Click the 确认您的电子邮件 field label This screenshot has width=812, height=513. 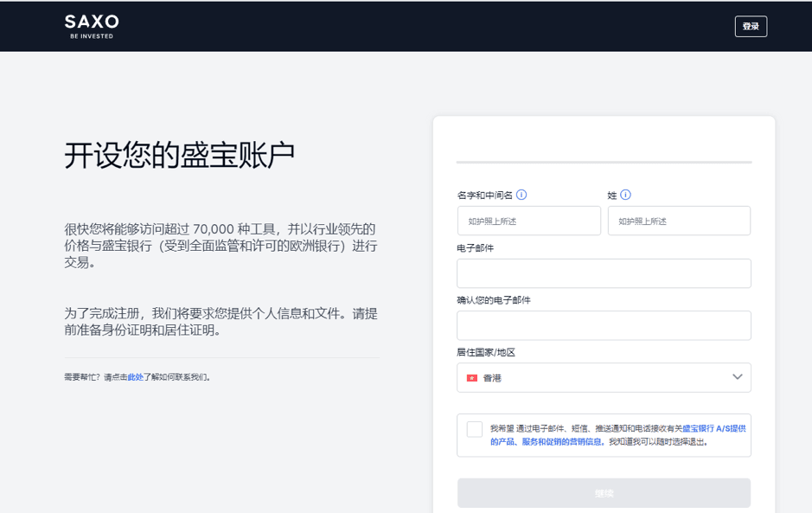[494, 300]
